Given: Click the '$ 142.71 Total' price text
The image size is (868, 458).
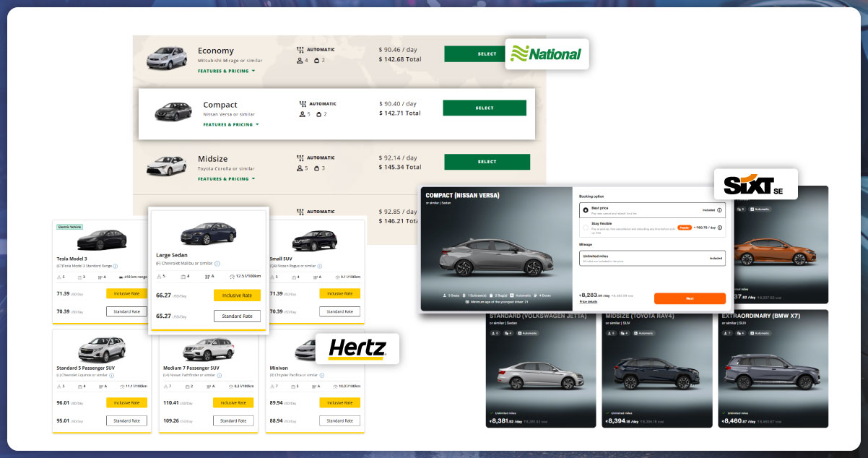Looking at the screenshot, I should (x=400, y=113).
